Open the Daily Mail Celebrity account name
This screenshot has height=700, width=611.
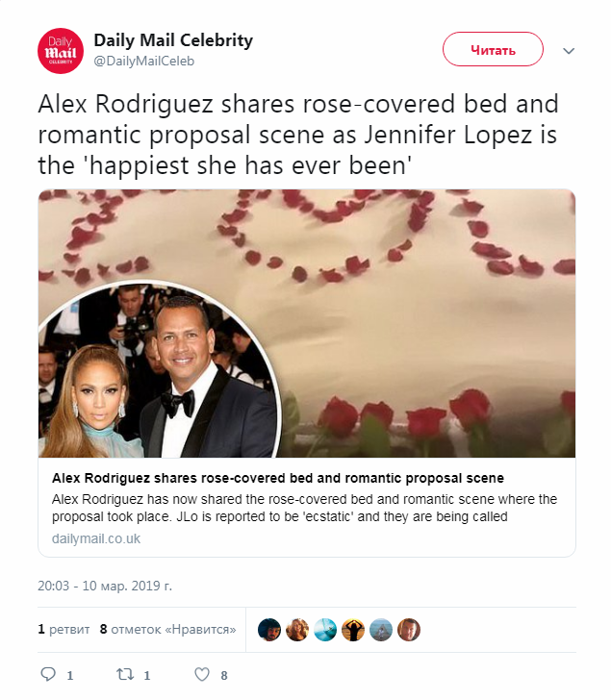click(173, 40)
